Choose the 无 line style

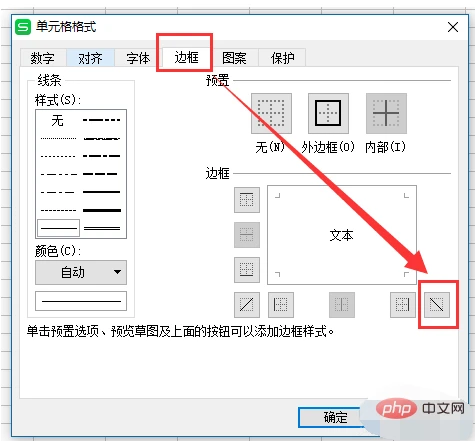[58, 120]
